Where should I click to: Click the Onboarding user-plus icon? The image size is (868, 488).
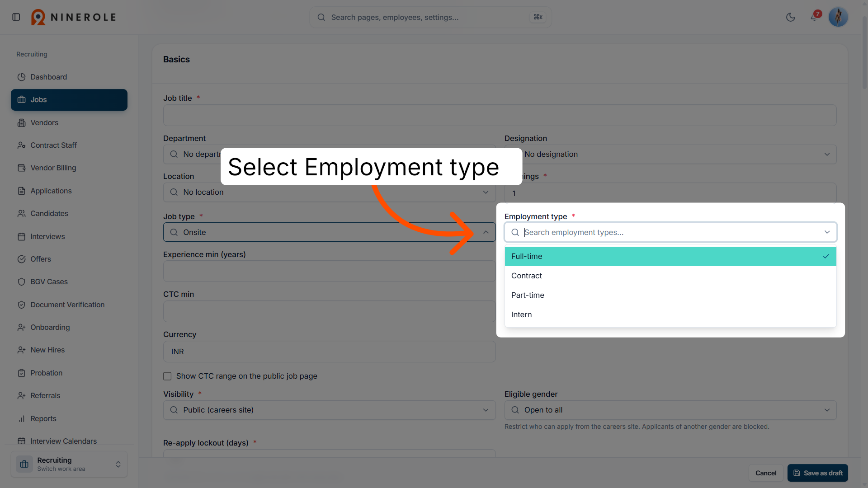pyautogui.click(x=21, y=327)
